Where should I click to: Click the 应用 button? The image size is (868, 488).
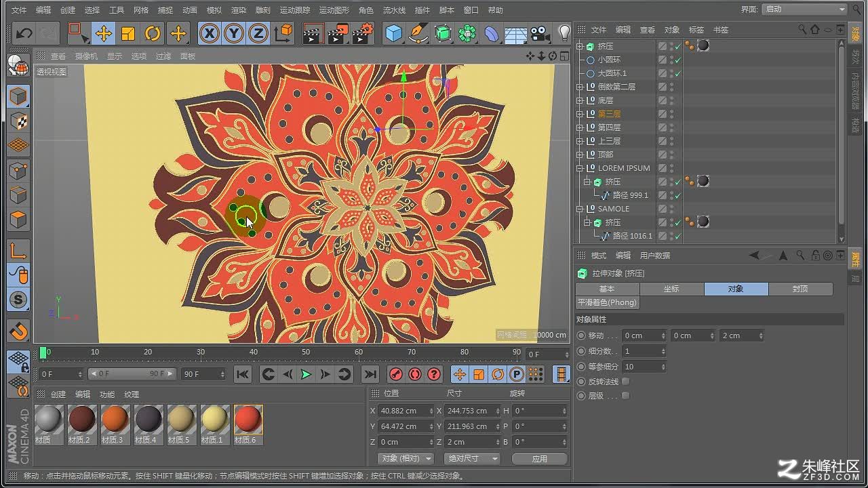coord(540,459)
